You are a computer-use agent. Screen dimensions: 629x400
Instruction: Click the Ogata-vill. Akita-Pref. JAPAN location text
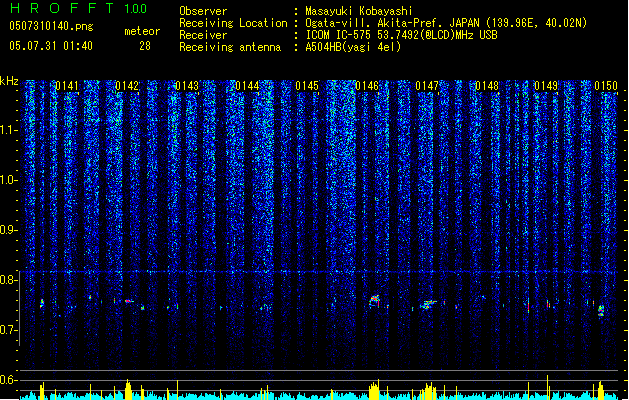pos(446,23)
